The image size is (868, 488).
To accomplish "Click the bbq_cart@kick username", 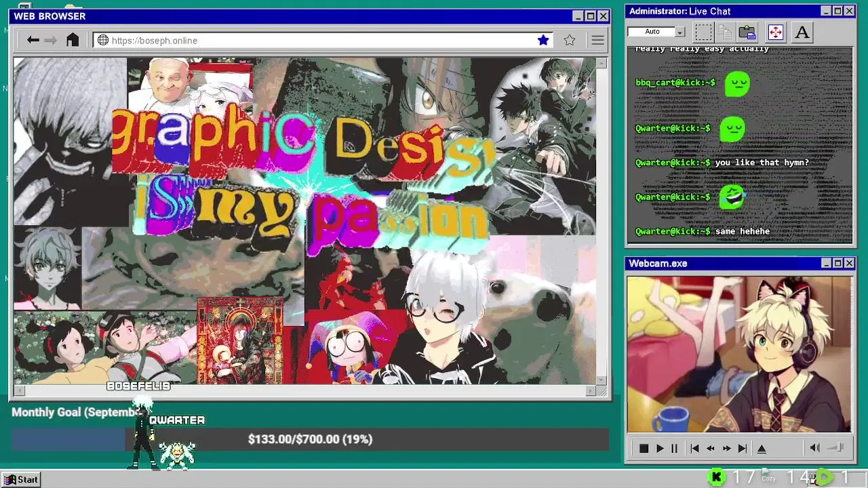I will pyautogui.click(x=675, y=83).
